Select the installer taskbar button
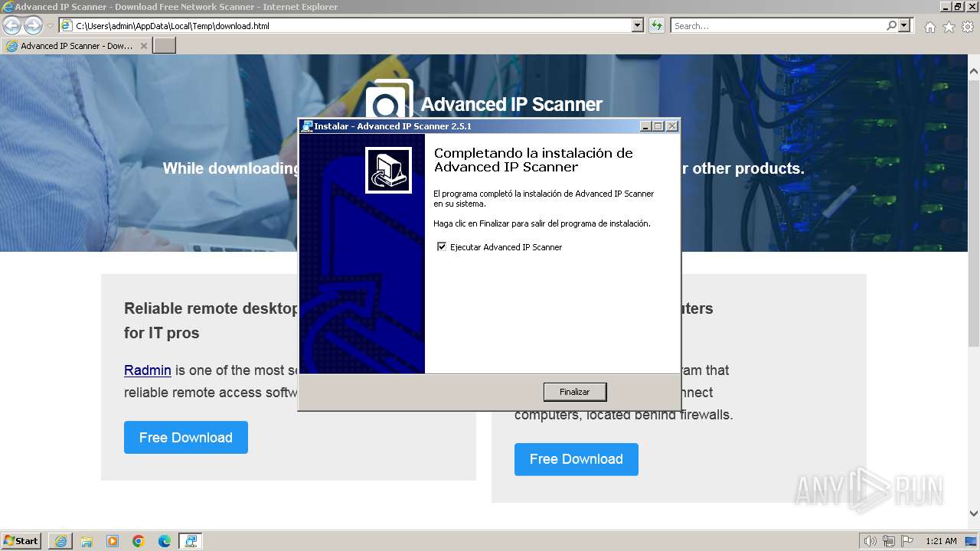This screenshot has height=551, width=980. point(191,541)
